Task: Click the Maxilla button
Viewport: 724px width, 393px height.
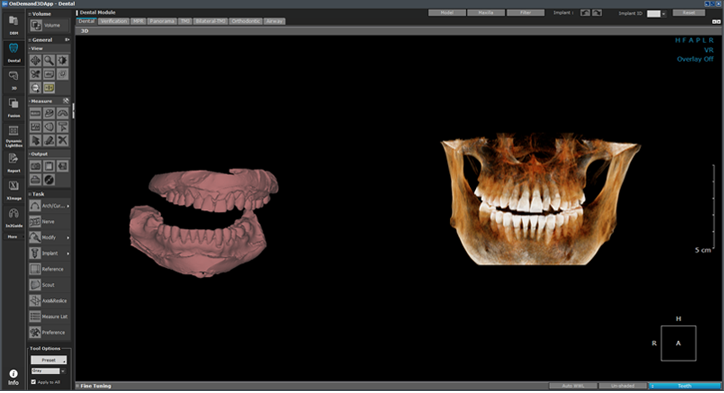Action: pos(486,13)
